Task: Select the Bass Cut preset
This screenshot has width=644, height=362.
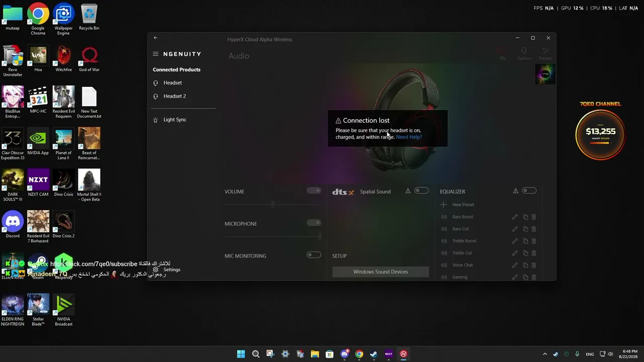Action: tap(460, 229)
